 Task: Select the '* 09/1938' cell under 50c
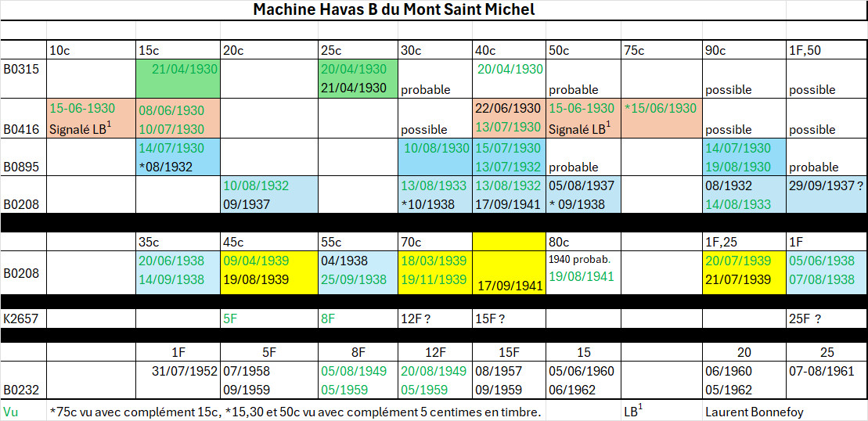point(576,205)
